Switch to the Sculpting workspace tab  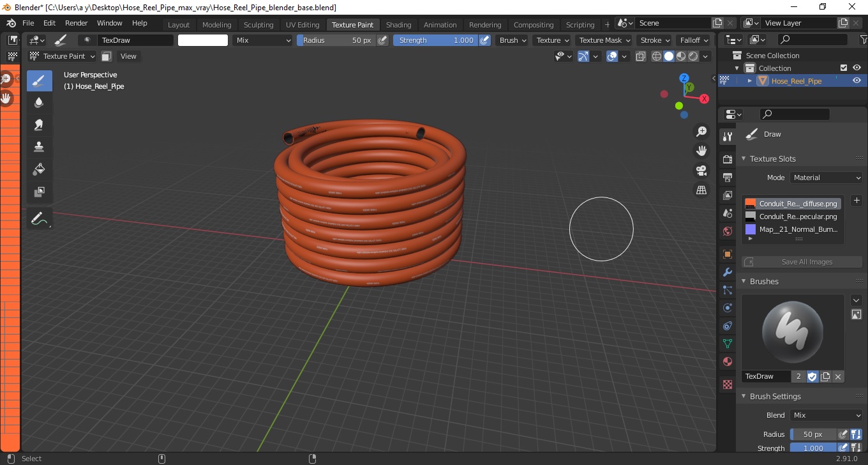pyautogui.click(x=258, y=25)
